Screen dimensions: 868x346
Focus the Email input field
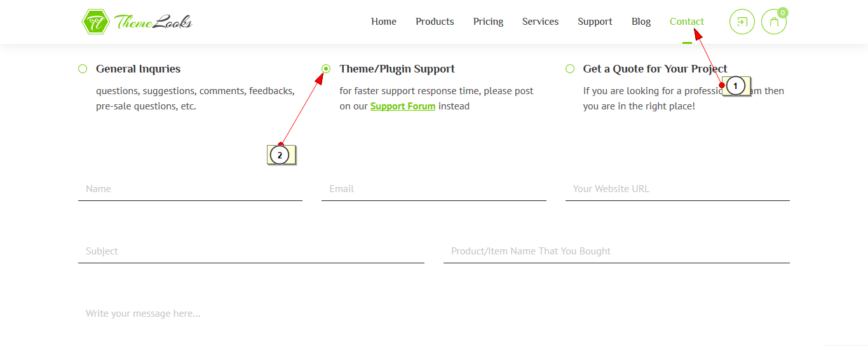tap(433, 189)
